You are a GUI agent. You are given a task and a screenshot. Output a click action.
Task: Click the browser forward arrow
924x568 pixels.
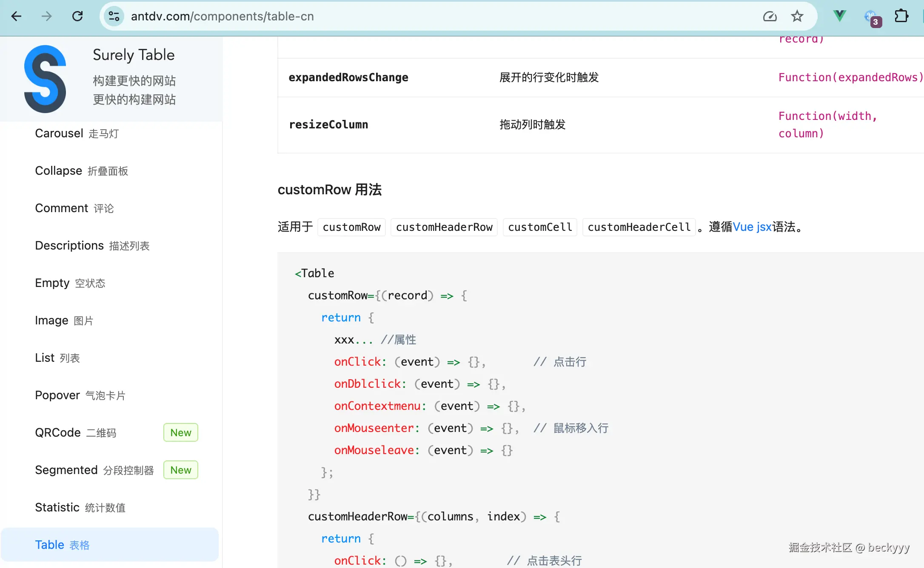click(47, 16)
